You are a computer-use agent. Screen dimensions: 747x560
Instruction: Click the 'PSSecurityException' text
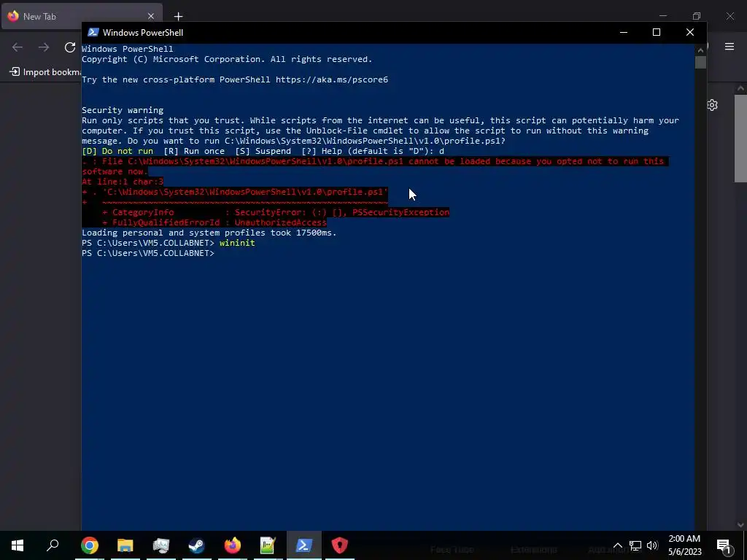point(400,212)
